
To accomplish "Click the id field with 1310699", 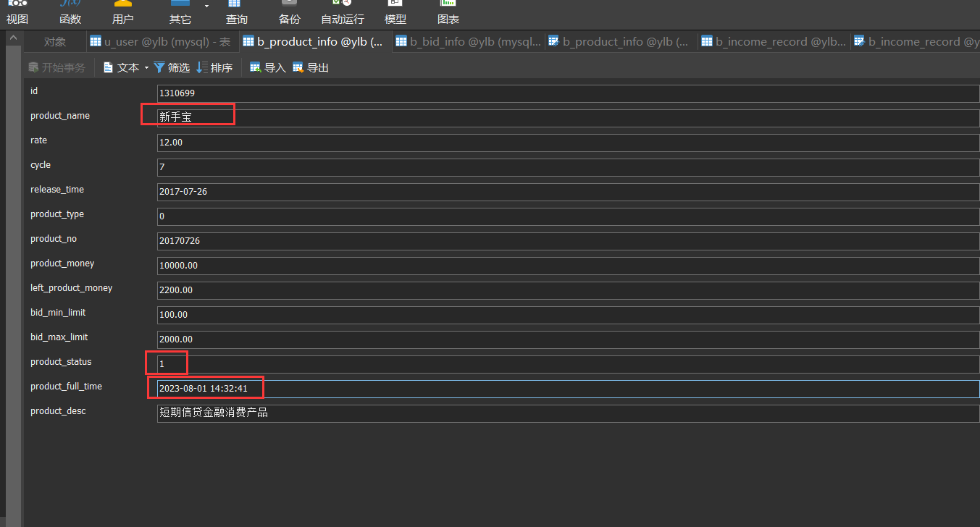I will [x=568, y=93].
